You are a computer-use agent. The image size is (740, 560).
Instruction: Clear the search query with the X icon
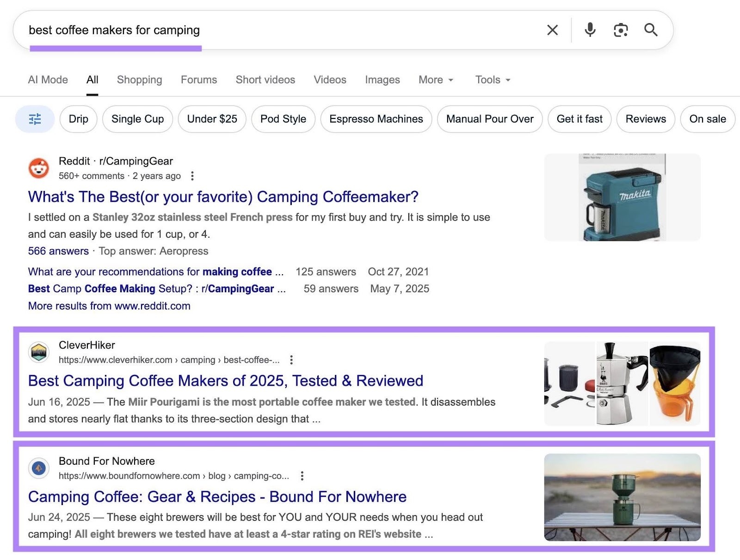(552, 30)
